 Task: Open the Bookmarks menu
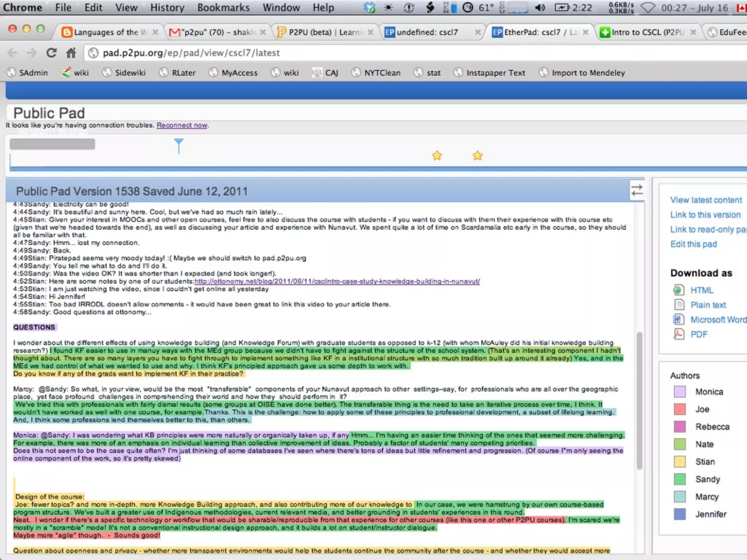223,8
